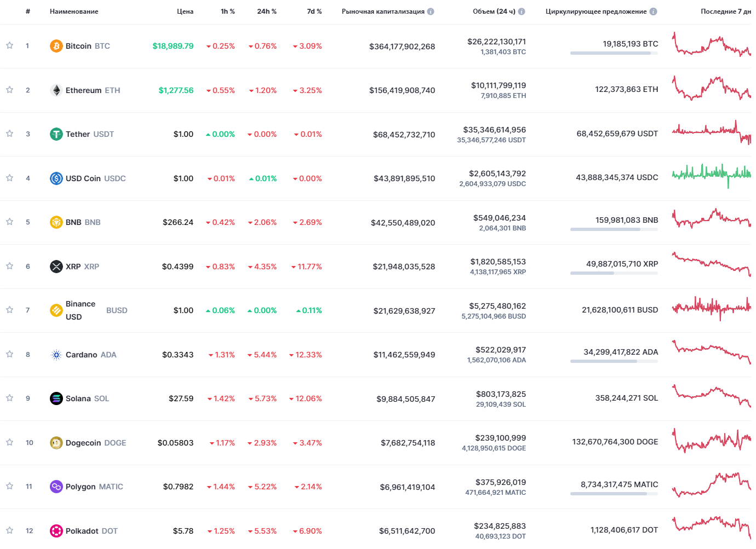
Task: Click the Solana logo icon
Action: click(56, 398)
